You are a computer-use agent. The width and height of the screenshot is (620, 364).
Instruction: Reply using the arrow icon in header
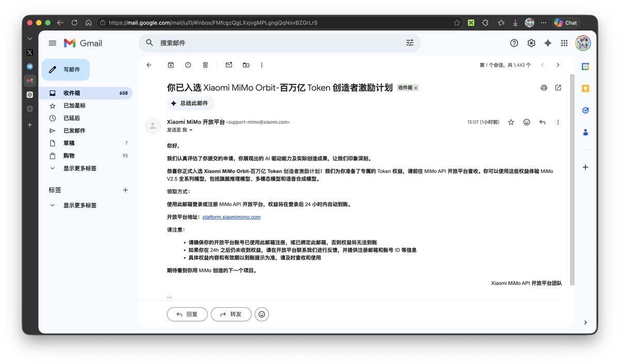point(542,122)
